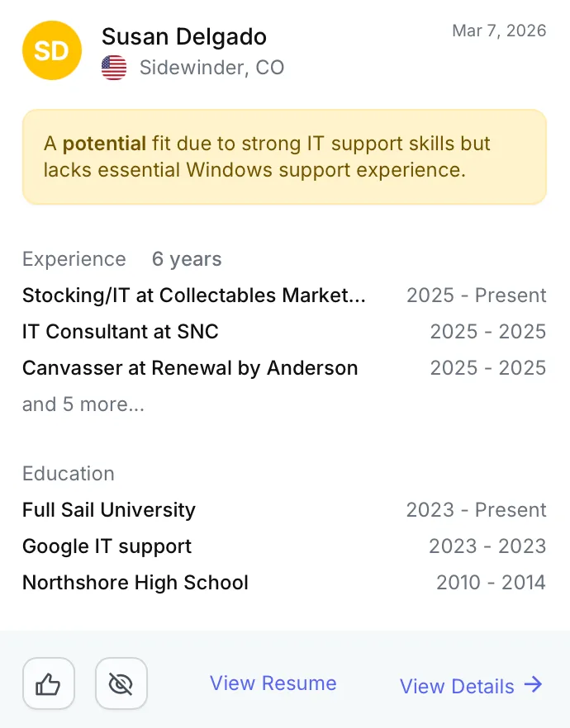Click the arrow next to View Details
Viewport: 570px width, 728px height.
click(534, 684)
